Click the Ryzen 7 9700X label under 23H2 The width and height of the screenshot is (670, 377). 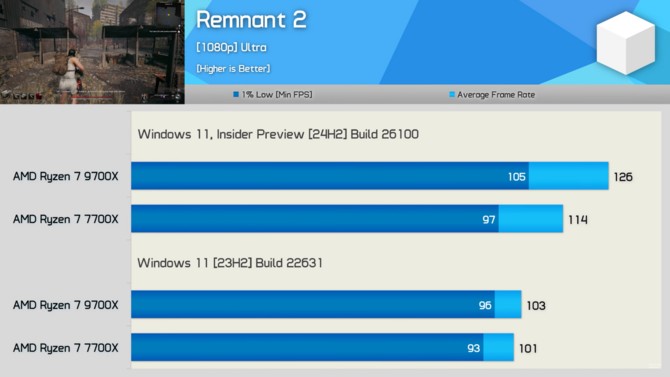pyautogui.click(x=65, y=305)
